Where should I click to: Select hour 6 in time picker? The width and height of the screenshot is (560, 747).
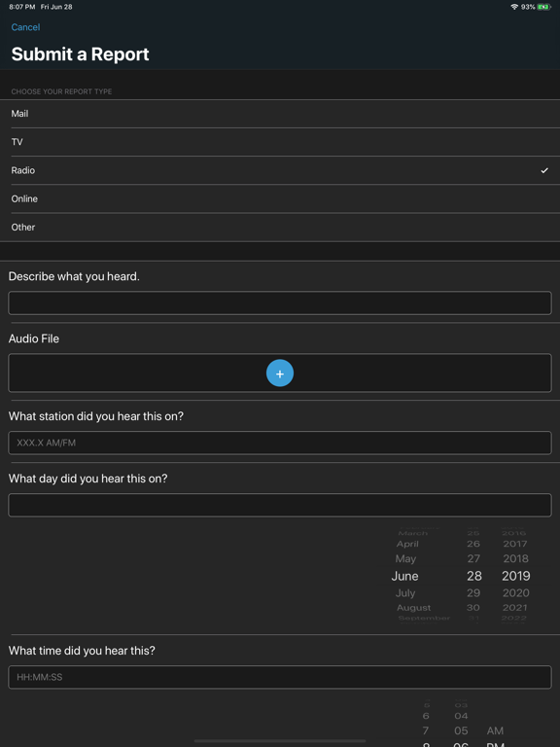click(426, 716)
